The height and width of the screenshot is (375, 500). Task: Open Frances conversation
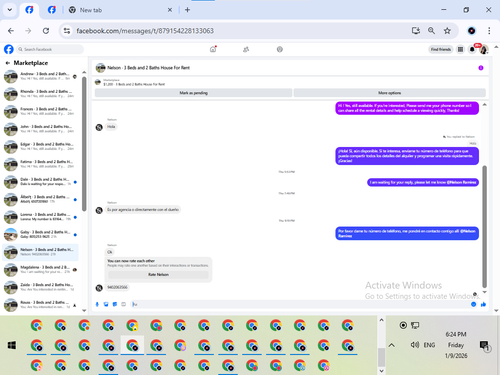[x=40, y=111]
